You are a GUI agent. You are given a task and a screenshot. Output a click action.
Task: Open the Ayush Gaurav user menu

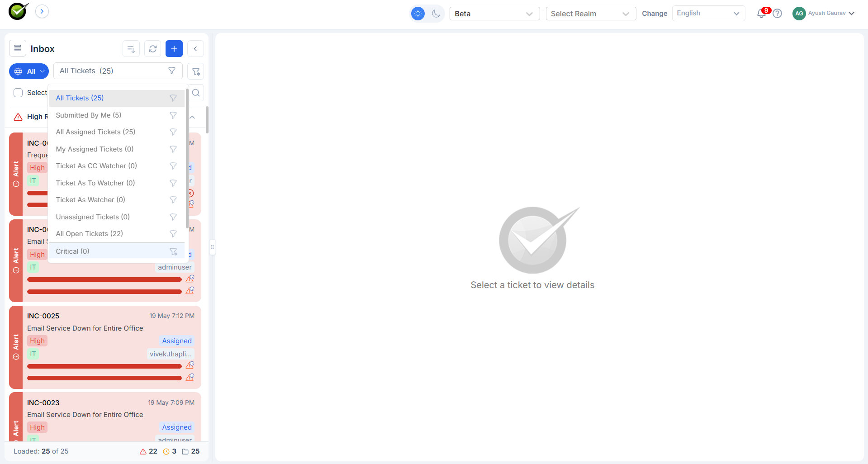click(823, 14)
